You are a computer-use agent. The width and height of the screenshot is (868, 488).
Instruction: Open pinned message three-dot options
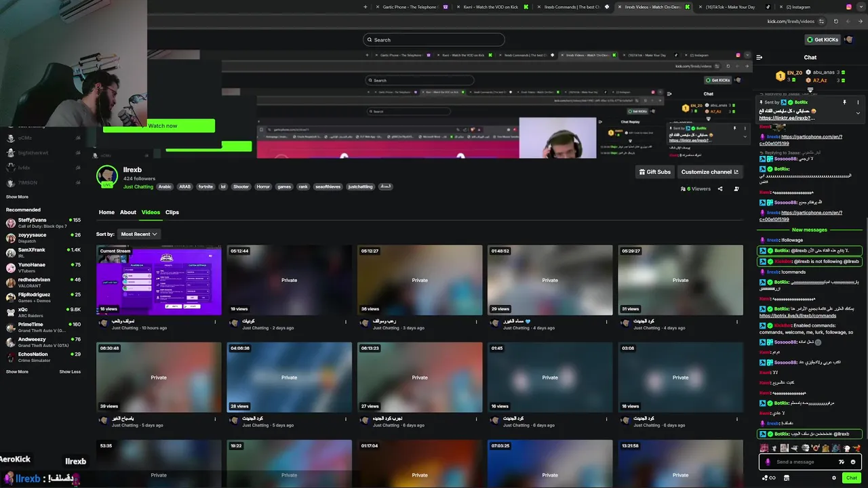(858, 102)
